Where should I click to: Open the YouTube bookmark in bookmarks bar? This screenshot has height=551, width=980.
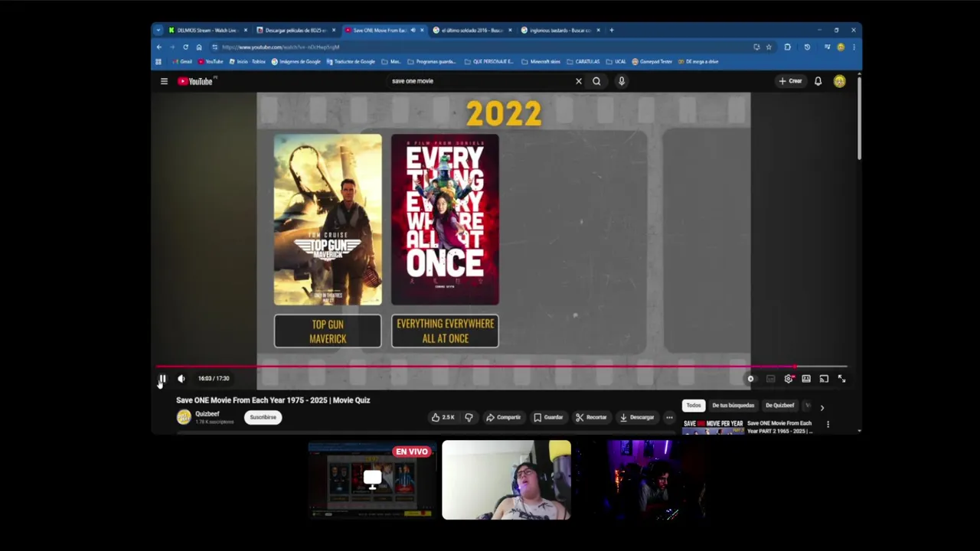coord(211,61)
